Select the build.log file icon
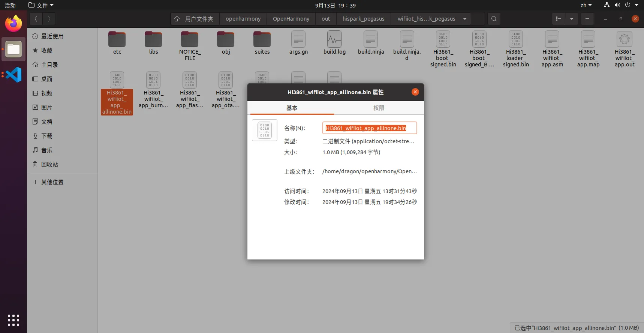The height and width of the screenshot is (333, 644). [334, 39]
